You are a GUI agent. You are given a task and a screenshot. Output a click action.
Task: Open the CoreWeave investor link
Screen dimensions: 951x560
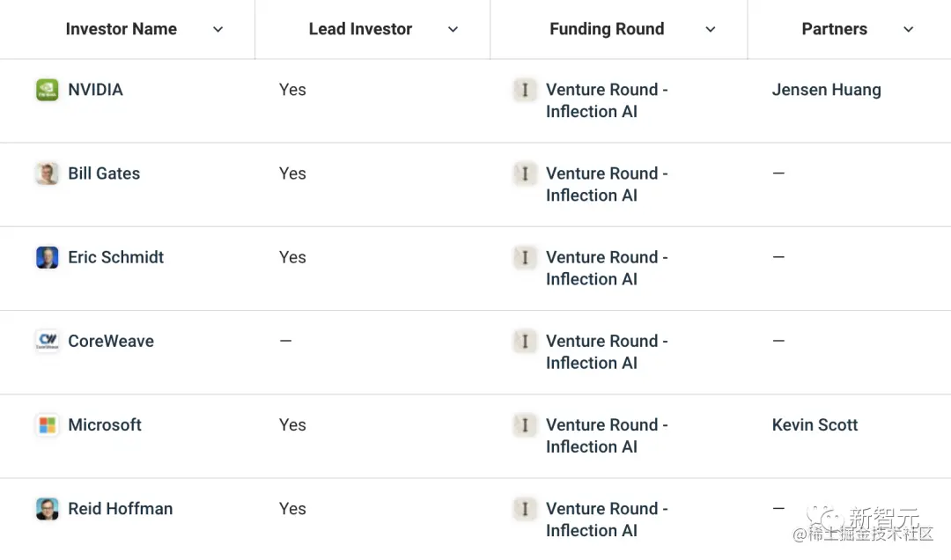pyautogui.click(x=111, y=341)
